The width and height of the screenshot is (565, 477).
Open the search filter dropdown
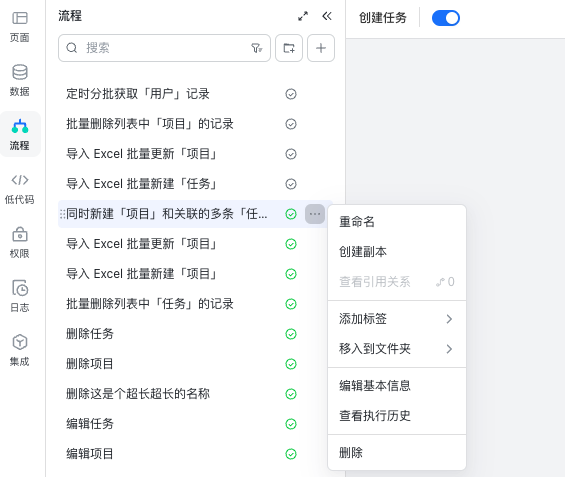coord(257,48)
